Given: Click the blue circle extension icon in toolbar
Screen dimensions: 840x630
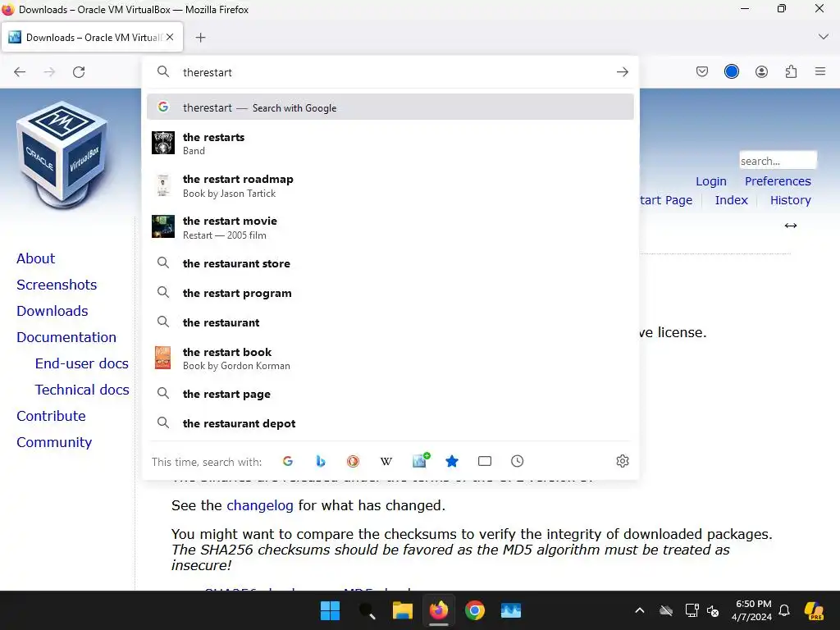Looking at the screenshot, I should [731, 72].
